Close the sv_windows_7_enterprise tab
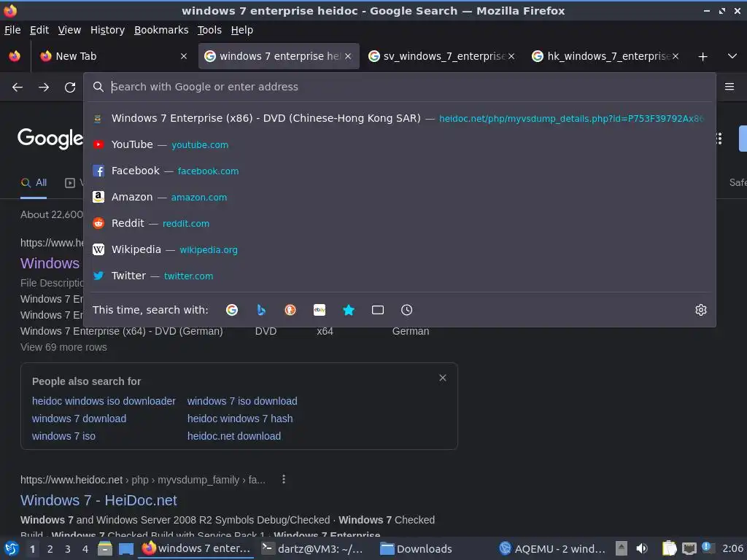Viewport: 747px width, 560px height. point(511,56)
